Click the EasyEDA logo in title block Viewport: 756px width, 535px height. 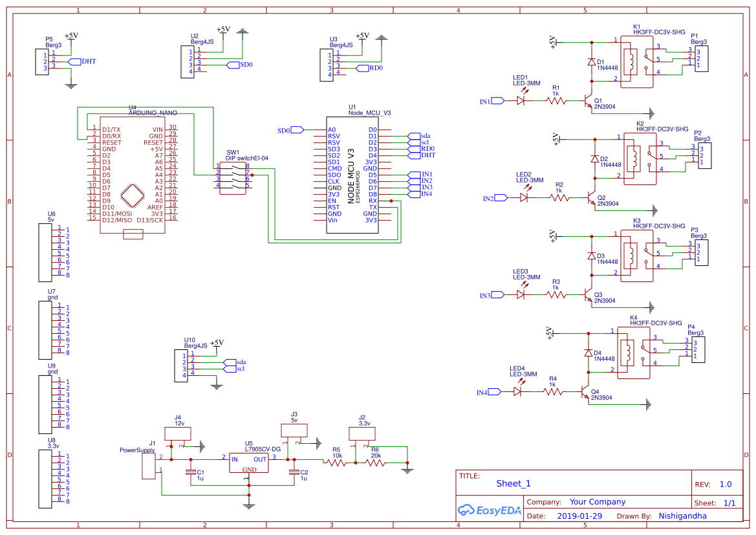pyautogui.click(x=490, y=510)
